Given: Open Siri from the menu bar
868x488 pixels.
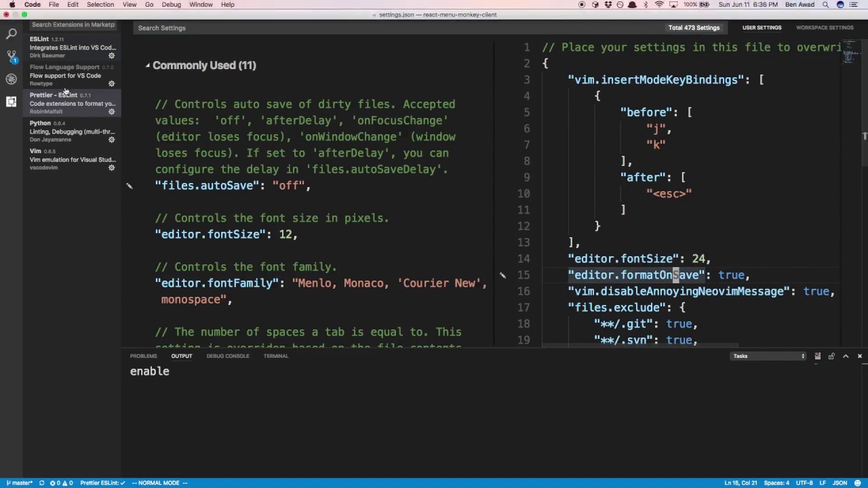Looking at the screenshot, I should tap(840, 5).
